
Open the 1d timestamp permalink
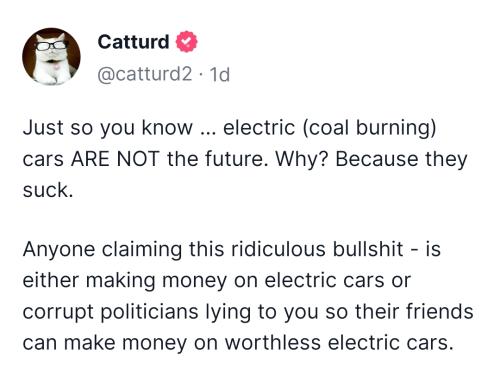[219, 74]
